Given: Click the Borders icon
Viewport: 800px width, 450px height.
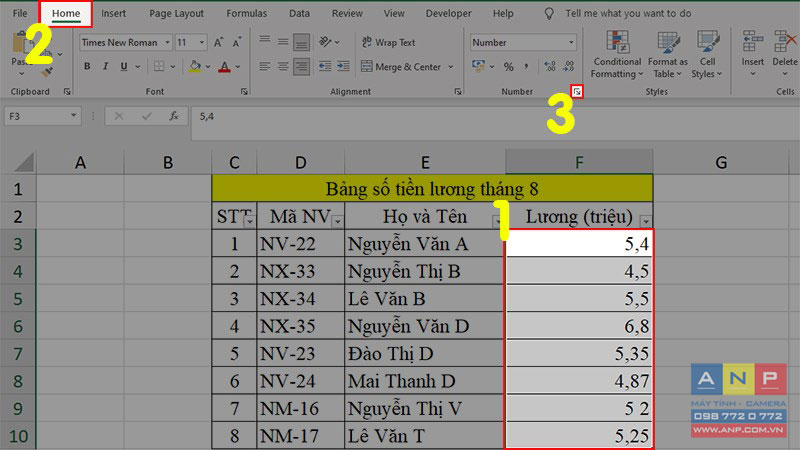Looking at the screenshot, I should pos(159,66).
